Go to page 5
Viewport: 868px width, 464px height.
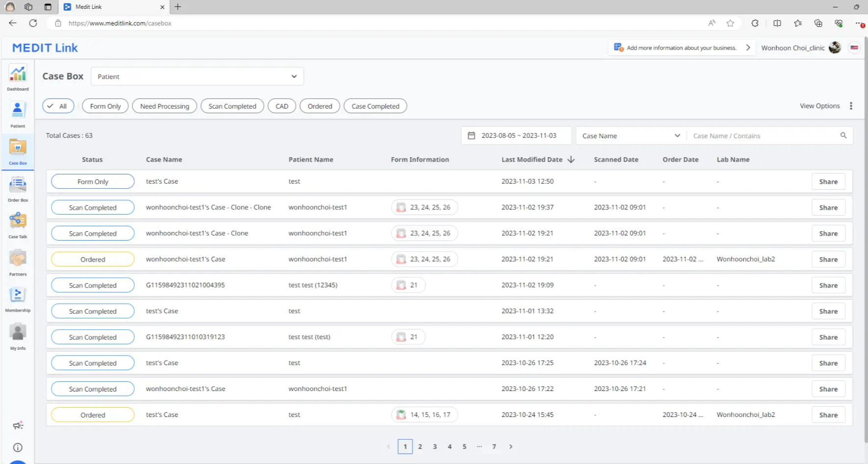464,446
